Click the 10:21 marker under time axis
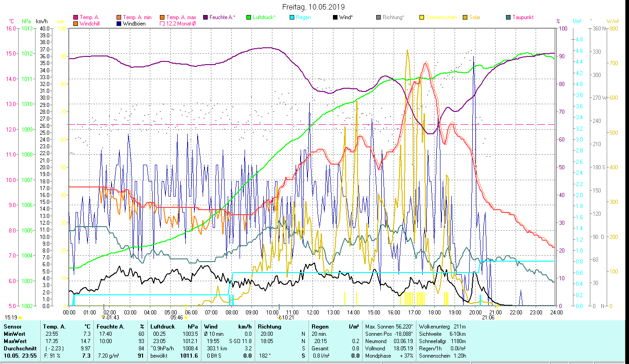 287,318
